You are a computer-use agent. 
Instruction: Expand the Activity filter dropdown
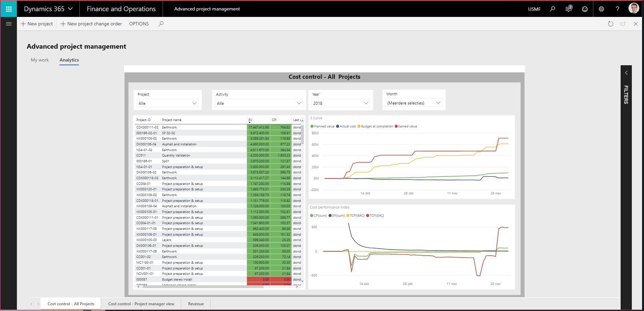click(x=259, y=103)
